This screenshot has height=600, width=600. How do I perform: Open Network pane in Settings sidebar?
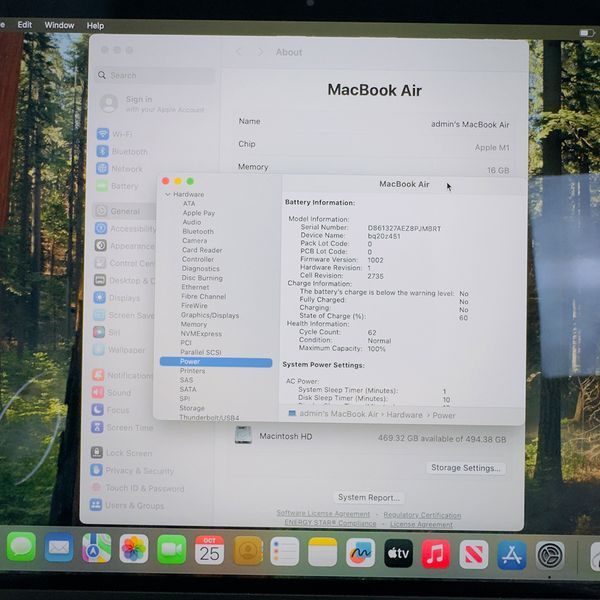pos(119,169)
